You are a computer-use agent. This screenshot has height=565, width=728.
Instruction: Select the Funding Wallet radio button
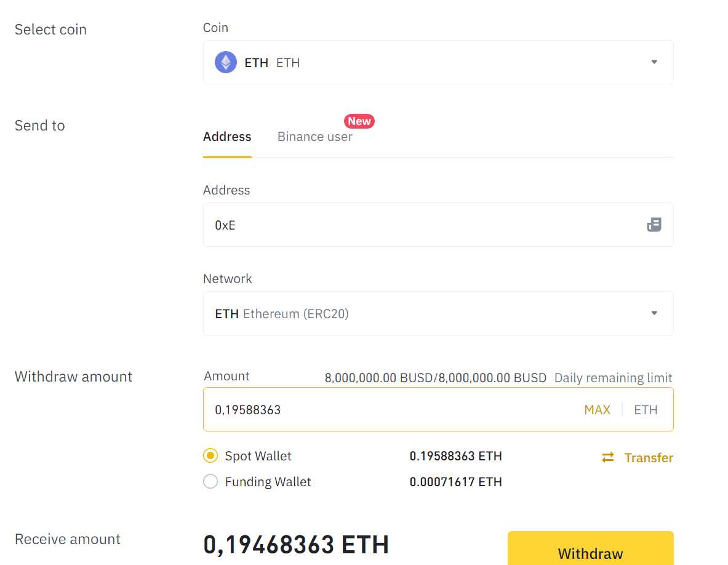coord(210,482)
